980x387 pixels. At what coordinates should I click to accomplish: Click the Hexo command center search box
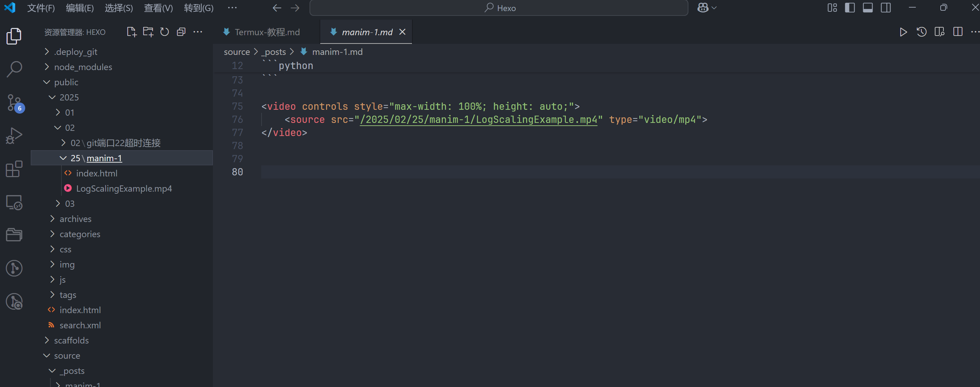coord(498,8)
